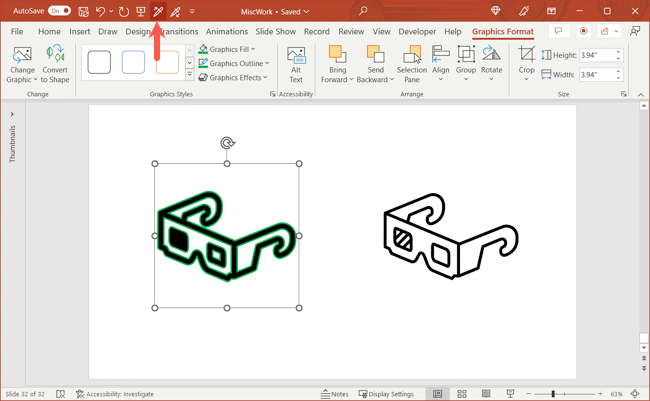Click the rotation handle above the selected graphic

227,143
